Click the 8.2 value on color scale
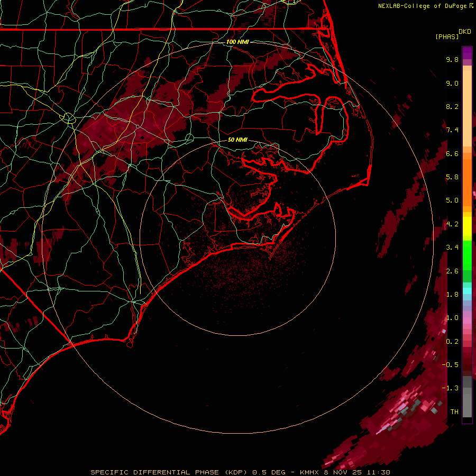The height and width of the screenshot is (476, 476). (452, 106)
